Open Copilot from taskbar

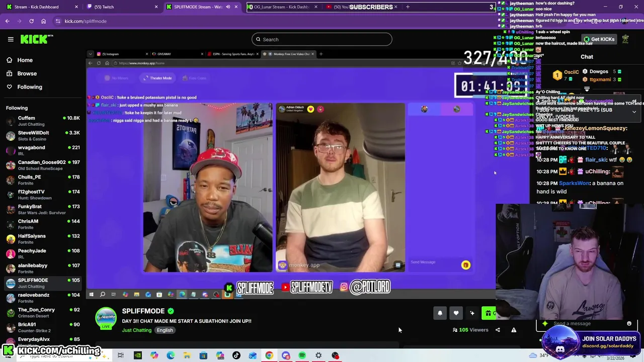pos(154,355)
